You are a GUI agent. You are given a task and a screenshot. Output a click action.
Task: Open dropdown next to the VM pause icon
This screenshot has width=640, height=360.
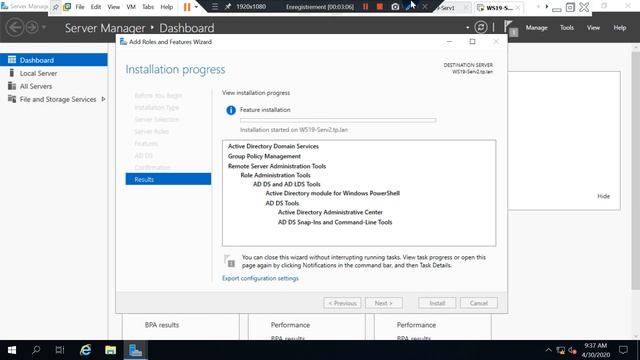[196, 7]
